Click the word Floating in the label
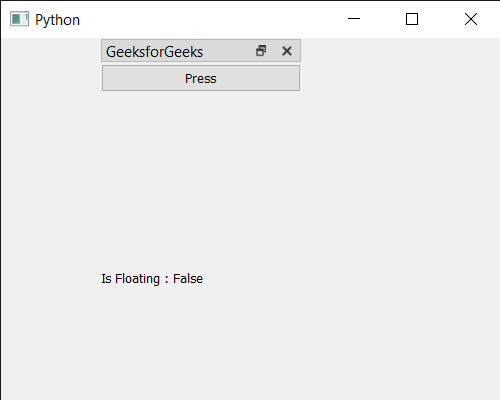500x400 pixels. coord(137,279)
